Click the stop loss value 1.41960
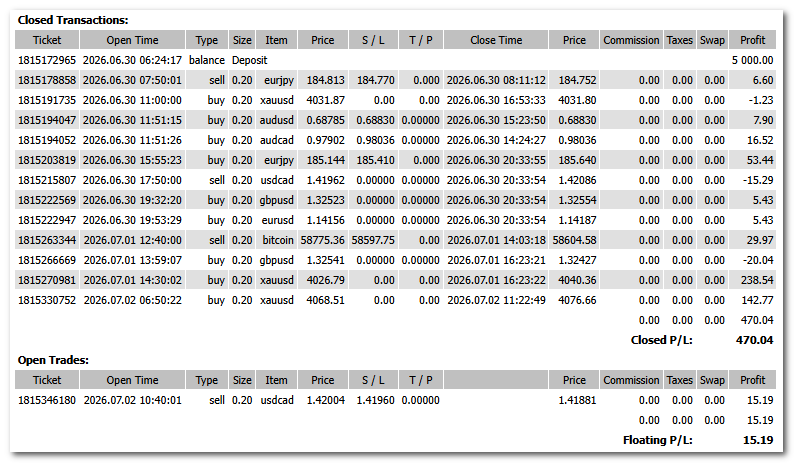794x463 pixels. (x=375, y=400)
